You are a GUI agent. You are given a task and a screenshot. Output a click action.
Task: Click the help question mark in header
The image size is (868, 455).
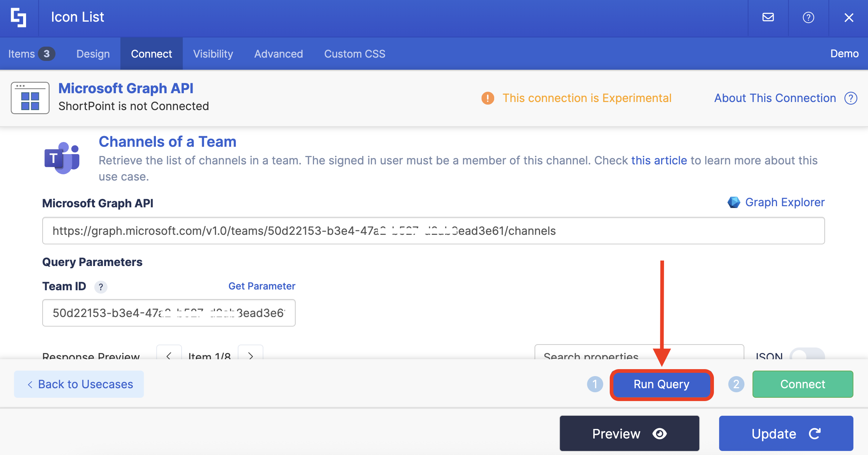tap(808, 18)
